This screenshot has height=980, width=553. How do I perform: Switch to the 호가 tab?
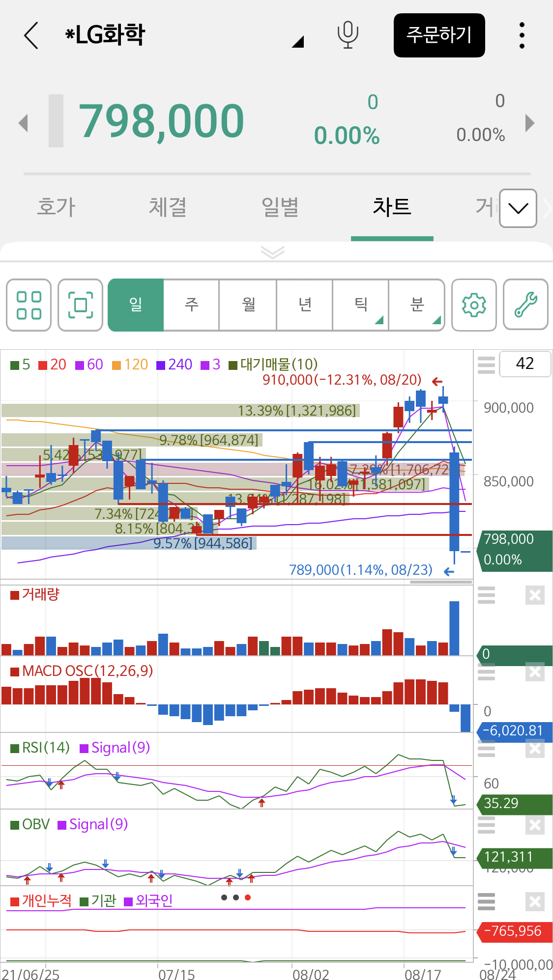point(56,207)
